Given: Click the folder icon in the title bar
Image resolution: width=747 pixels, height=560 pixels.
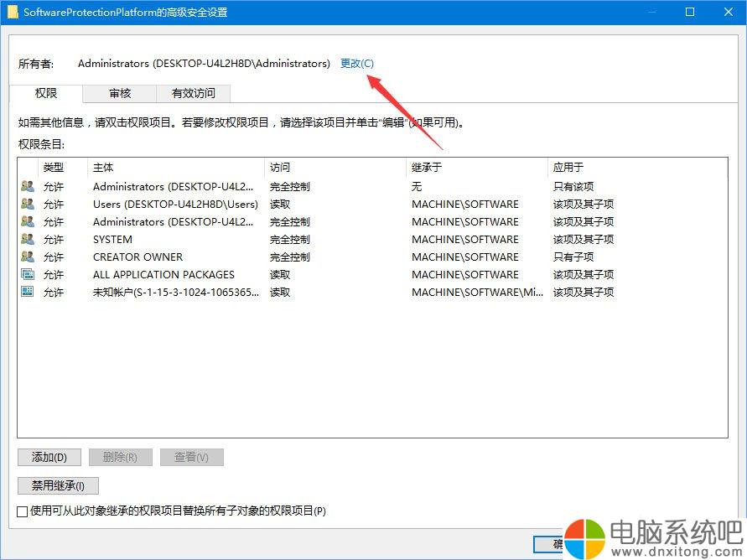Looking at the screenshot, I should click(13, 12).
